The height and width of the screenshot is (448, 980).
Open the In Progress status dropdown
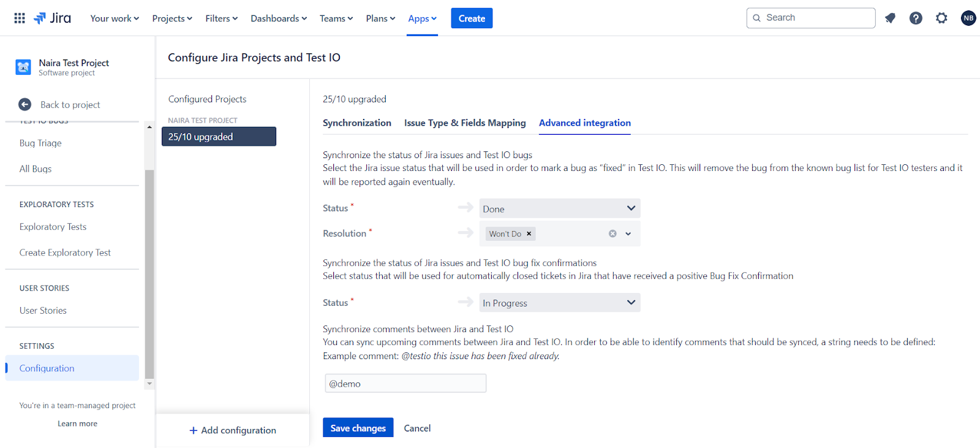[560, 303]
